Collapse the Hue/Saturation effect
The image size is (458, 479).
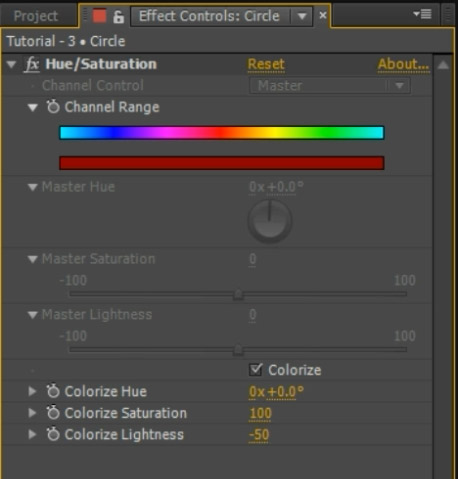[11, 64]
